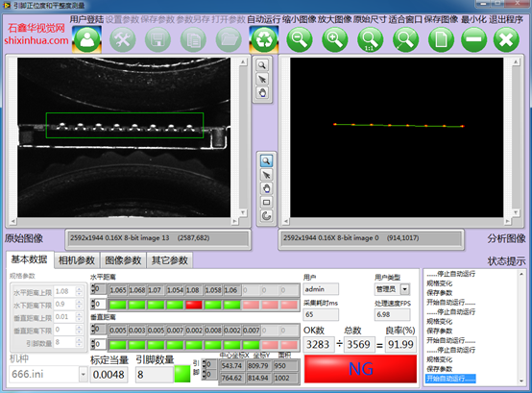
Task: Click the 适合窗口 fit-window icon
Action: pyautogui.click(x=405, y=39)
